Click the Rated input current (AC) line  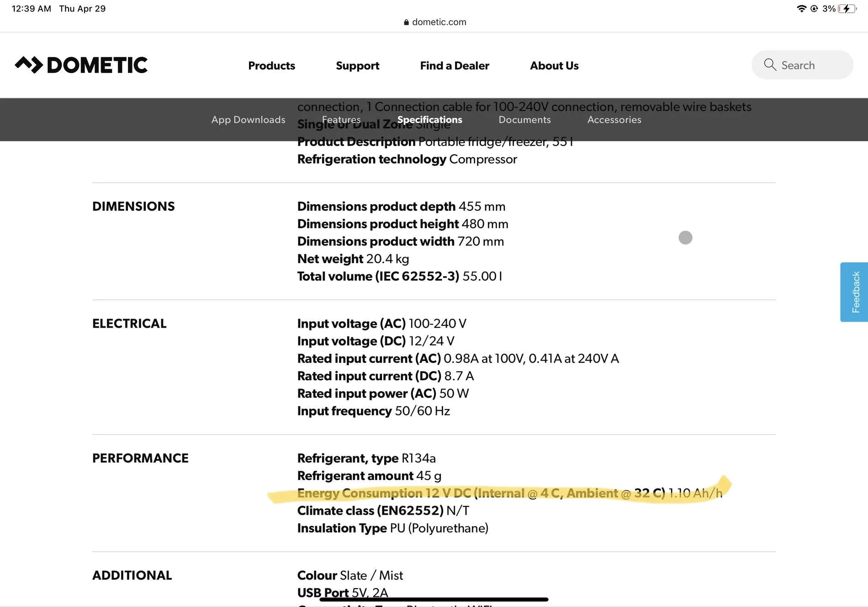(458, 358)
